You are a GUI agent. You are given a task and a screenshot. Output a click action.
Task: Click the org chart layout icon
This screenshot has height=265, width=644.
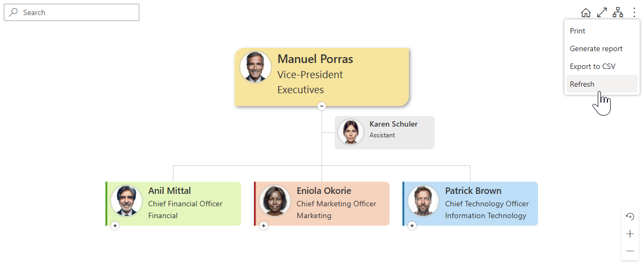[x=618, y=13]
